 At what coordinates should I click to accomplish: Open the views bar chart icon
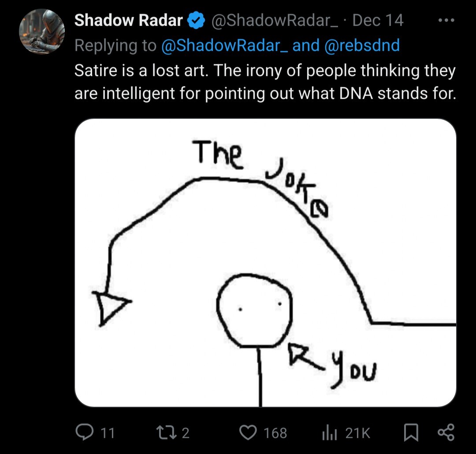pos(329,433)
